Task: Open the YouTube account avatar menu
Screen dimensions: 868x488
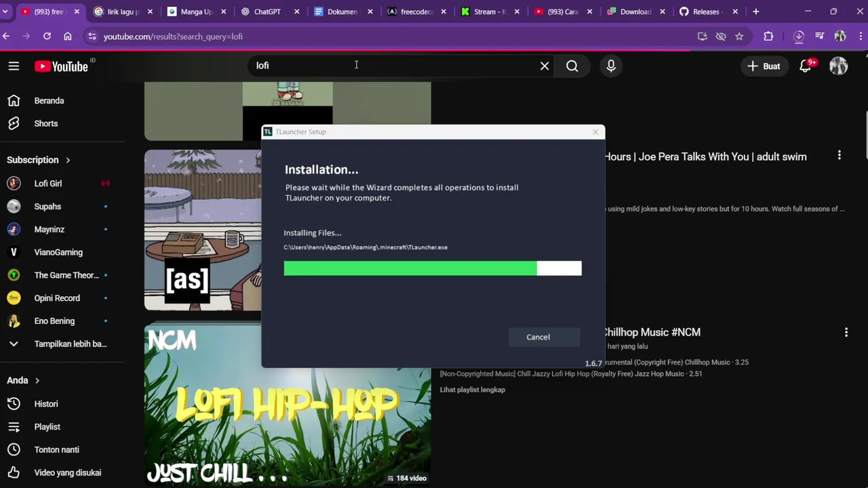Action: [839, 66]
